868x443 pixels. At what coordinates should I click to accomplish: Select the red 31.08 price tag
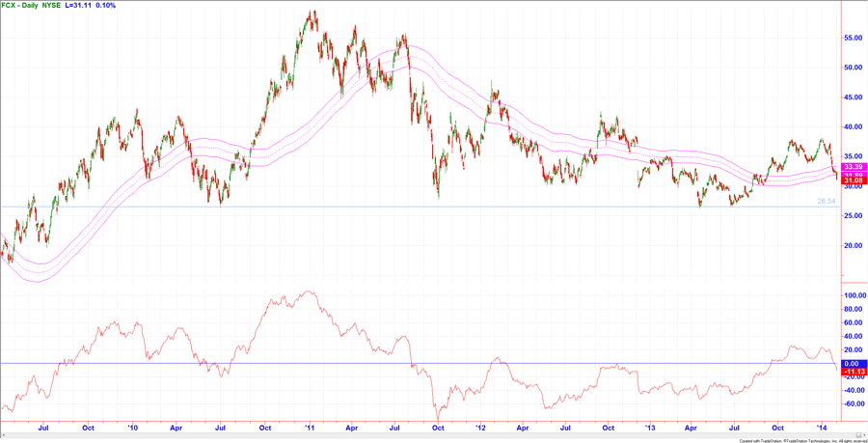click(x=852, y=180)
